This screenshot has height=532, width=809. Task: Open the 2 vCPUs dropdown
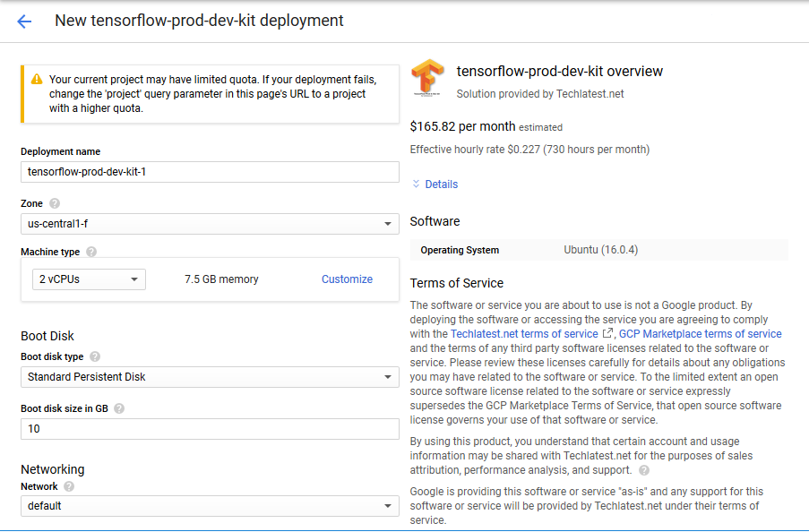pyautogui.click(x=89, y=279)
